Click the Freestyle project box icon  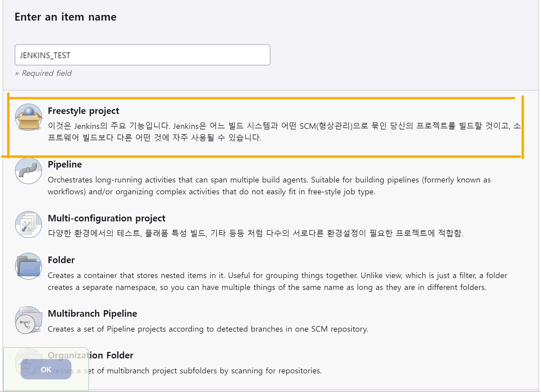pyautogui.click(x=29, y=117)
